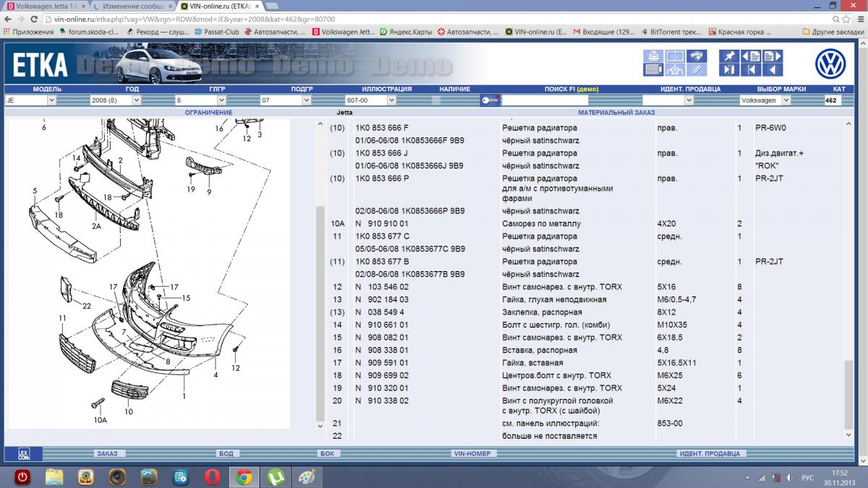
Task: Click Chrome icon in taskbar
Action: tap(244, 477)
